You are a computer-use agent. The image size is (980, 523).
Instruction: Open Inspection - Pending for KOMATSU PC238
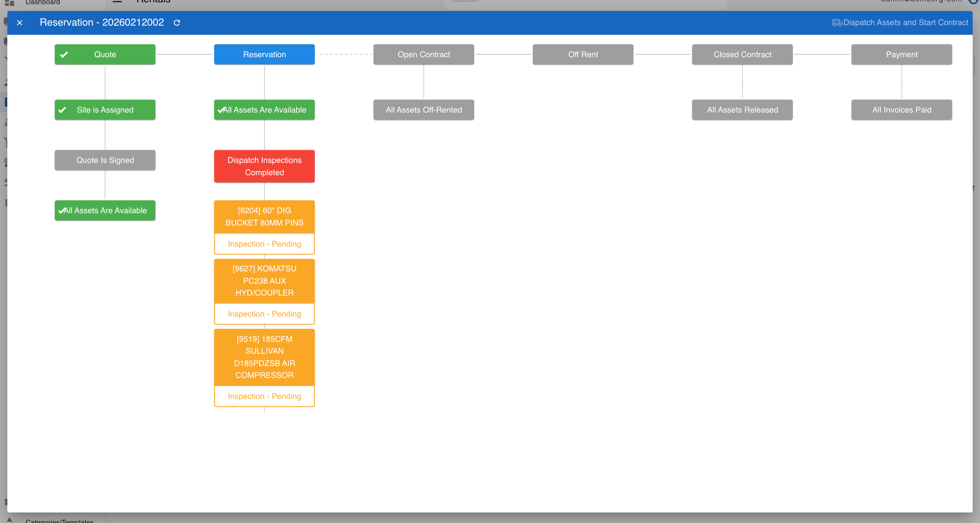264,314
